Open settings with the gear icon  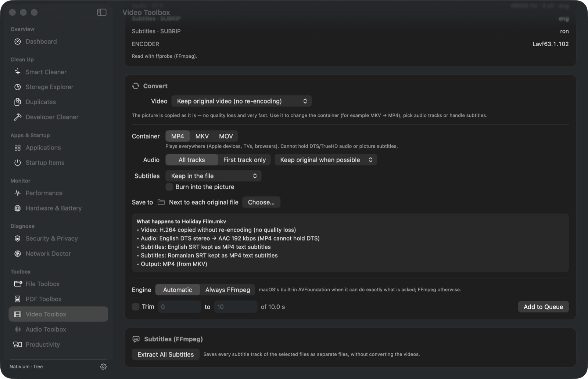(103, 367)
